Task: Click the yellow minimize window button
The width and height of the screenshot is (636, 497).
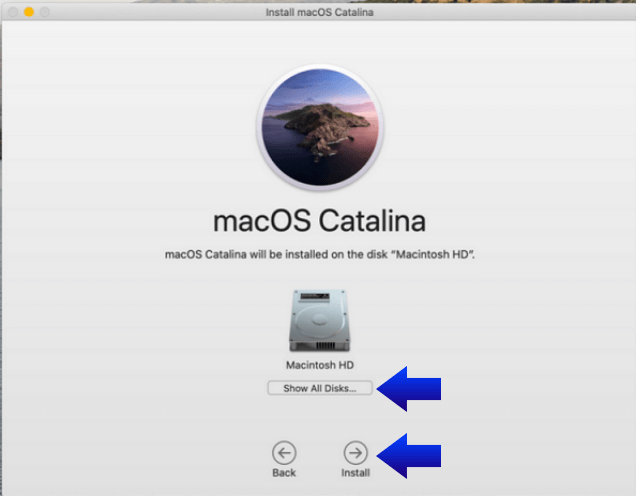Action: click(x=29, y=12)
